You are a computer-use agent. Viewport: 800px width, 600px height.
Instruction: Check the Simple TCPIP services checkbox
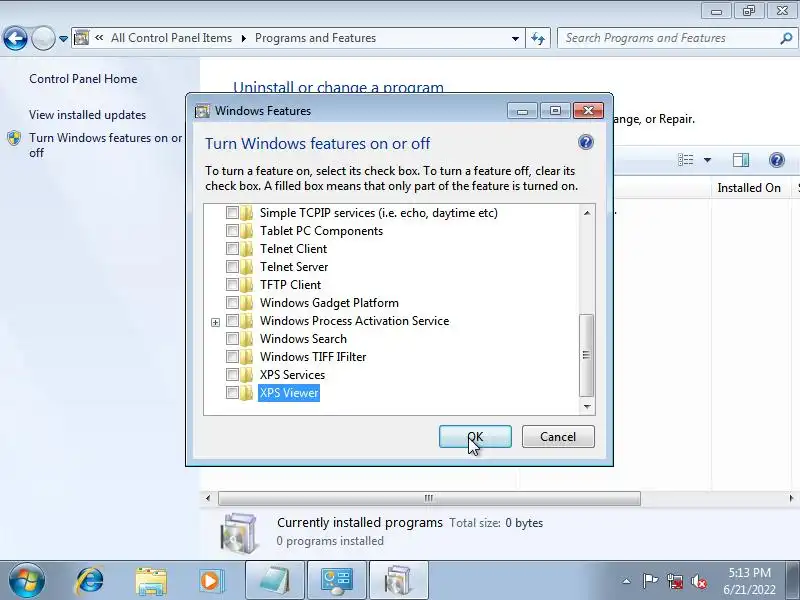(x=232, y=212)
